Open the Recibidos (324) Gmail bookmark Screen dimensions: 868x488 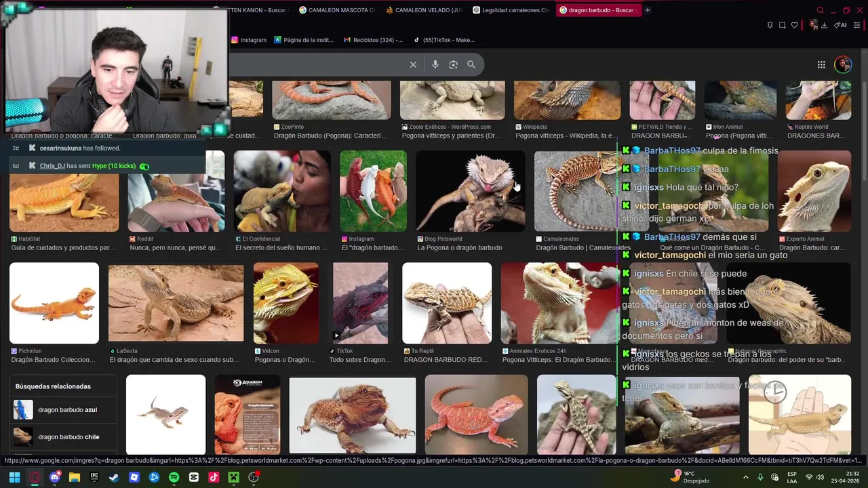coord(373,40)
